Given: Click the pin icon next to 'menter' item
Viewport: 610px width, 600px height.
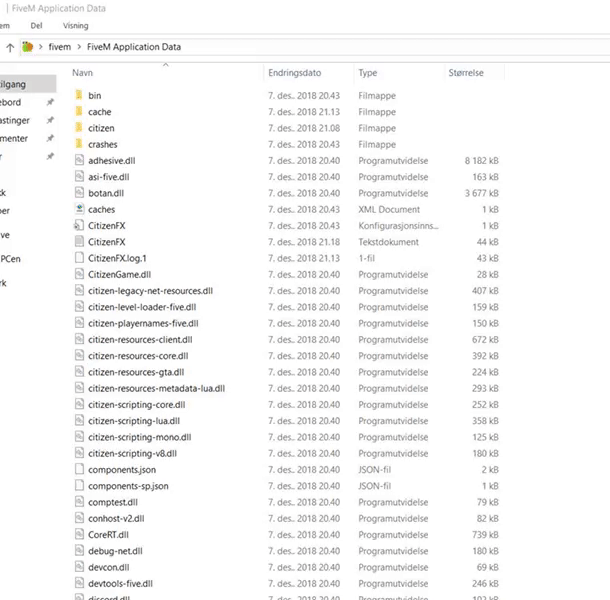Looking at the screenshot, I should click(50, 138).
